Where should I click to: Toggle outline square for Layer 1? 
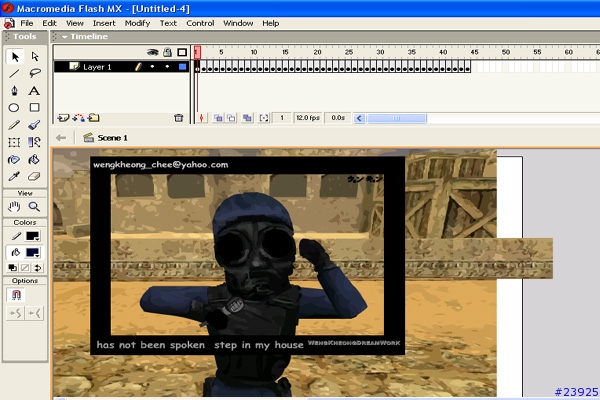click(183, 67)
